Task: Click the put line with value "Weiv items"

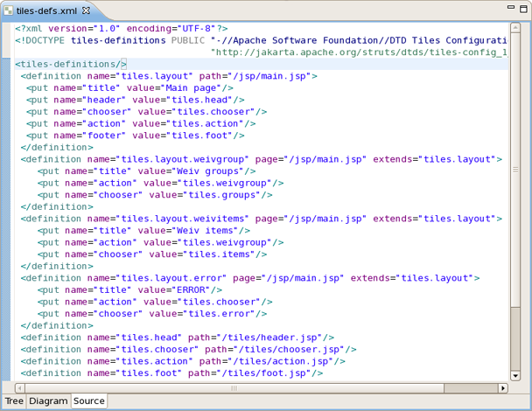Action: pos(143,230)
